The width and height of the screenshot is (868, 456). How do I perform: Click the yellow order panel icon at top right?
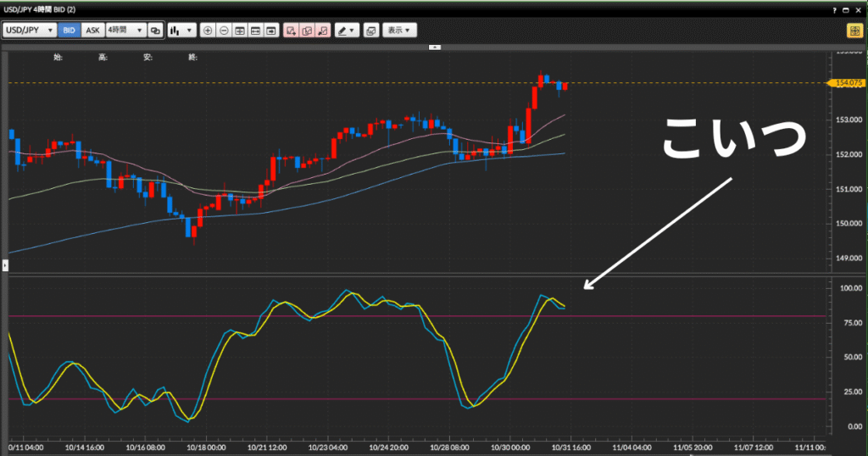(854, 31)
